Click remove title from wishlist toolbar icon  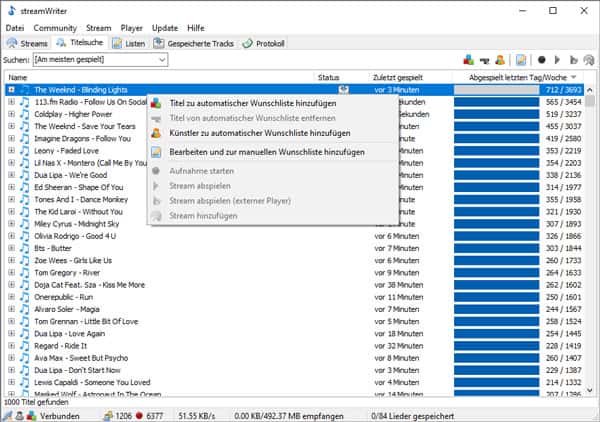pyautogui.click(x=486, y=60)
